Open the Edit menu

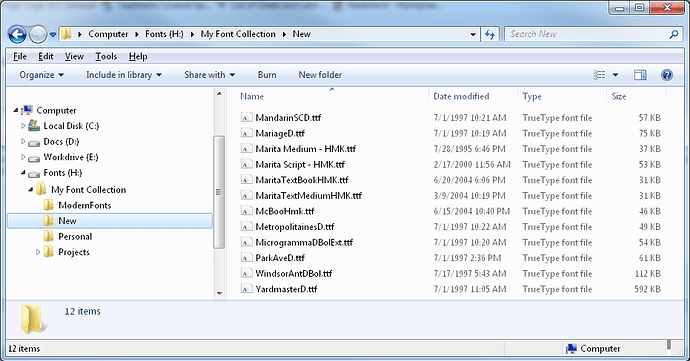45,56
